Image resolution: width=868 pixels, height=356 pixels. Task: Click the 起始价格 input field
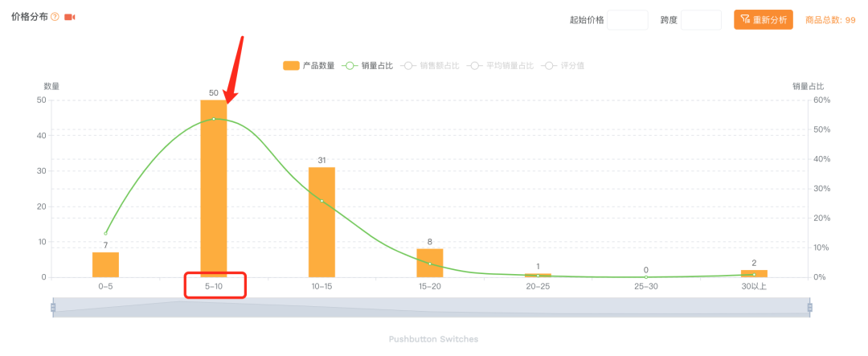[x=627, y=19]
